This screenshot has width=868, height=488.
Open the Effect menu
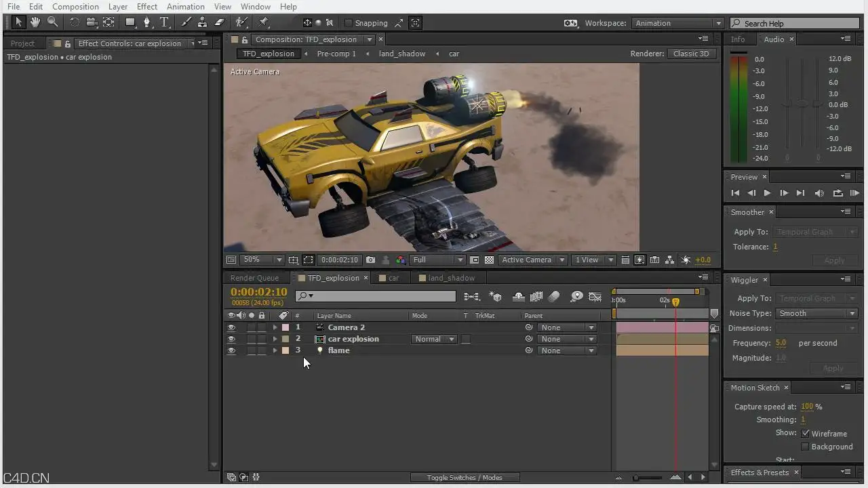[146, 6]
